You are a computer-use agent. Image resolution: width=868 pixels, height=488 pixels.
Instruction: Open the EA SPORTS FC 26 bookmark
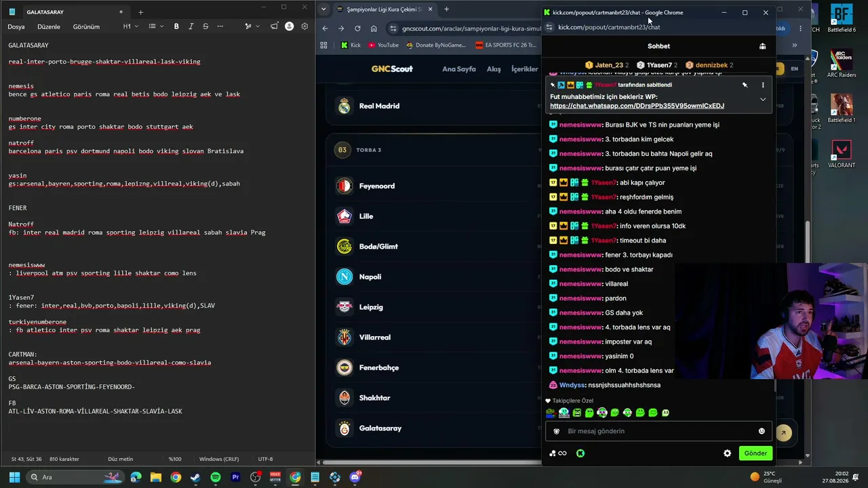point(505,45)
